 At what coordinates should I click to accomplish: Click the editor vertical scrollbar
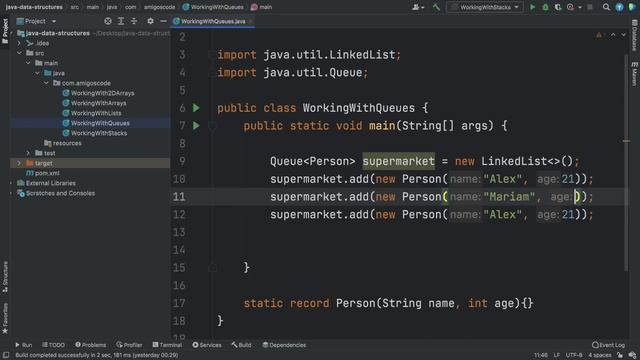pyautogui.click(x=626, y=162)
